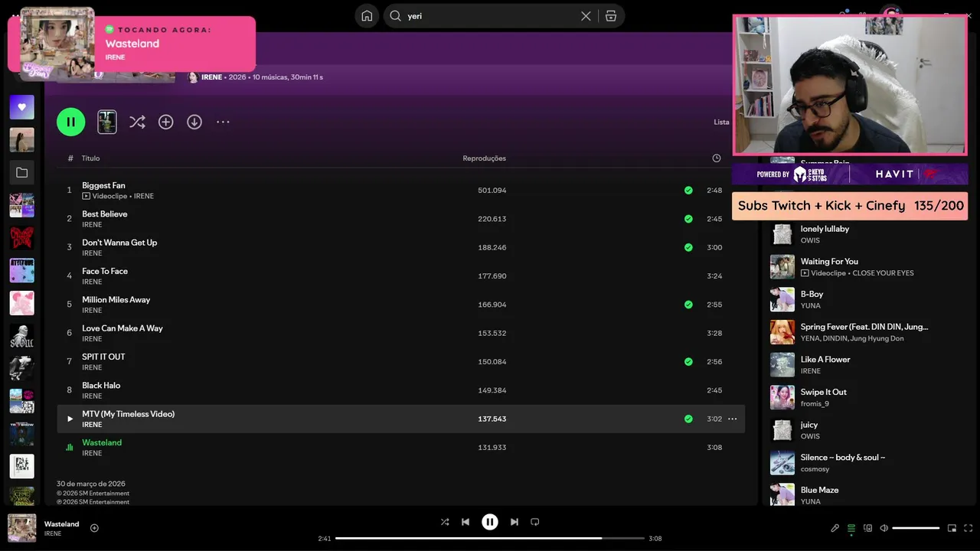Mute using the speaker volume icon

point(884,528)
